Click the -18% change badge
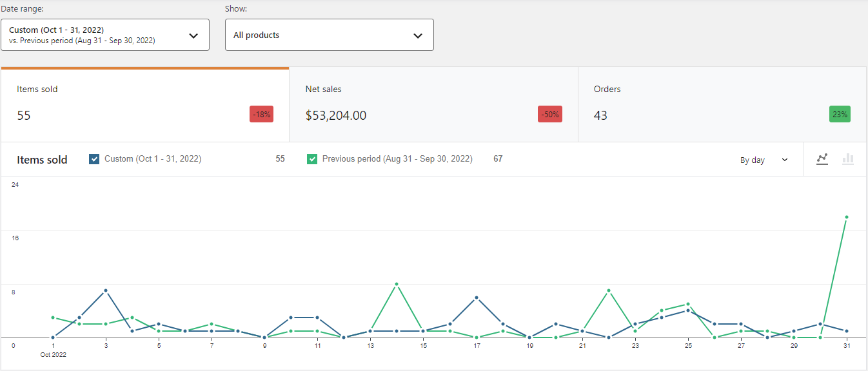The height and width of the screenshot is (371, 868). click(x=261, y=115)
